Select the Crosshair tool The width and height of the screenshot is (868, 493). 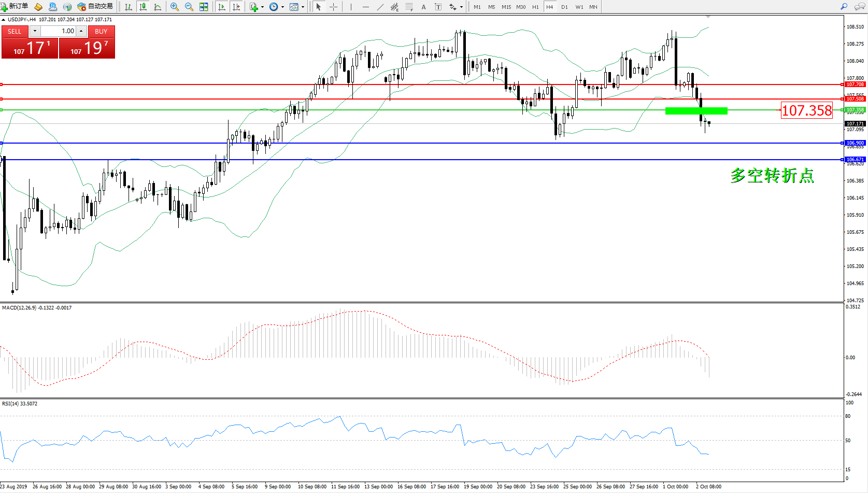333,7
